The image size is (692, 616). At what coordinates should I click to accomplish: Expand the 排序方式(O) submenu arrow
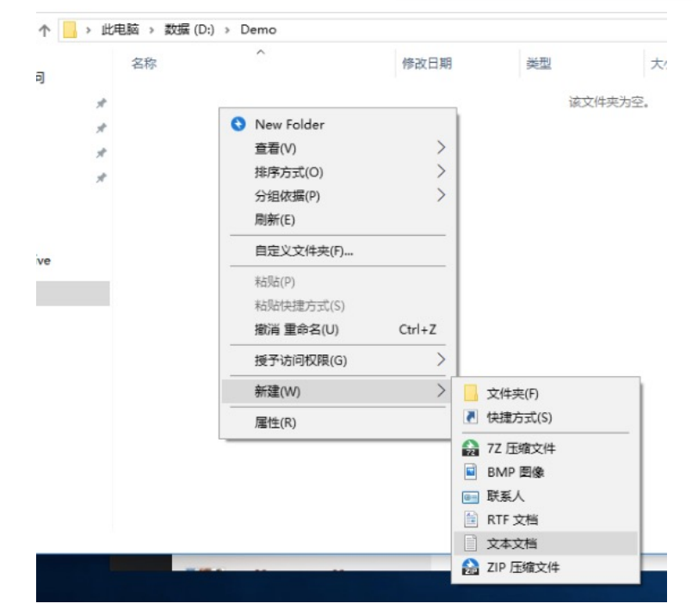[441, 171]
